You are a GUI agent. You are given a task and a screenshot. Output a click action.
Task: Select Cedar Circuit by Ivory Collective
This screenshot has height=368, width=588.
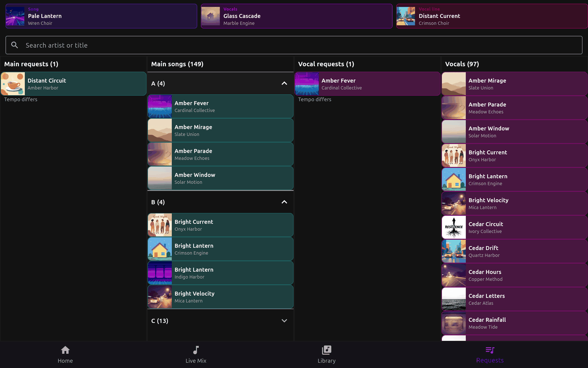(x=514, y=227)
